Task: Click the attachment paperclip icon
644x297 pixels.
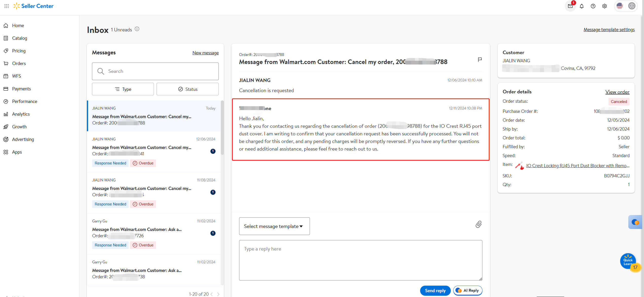Action: tap(478, 224)
